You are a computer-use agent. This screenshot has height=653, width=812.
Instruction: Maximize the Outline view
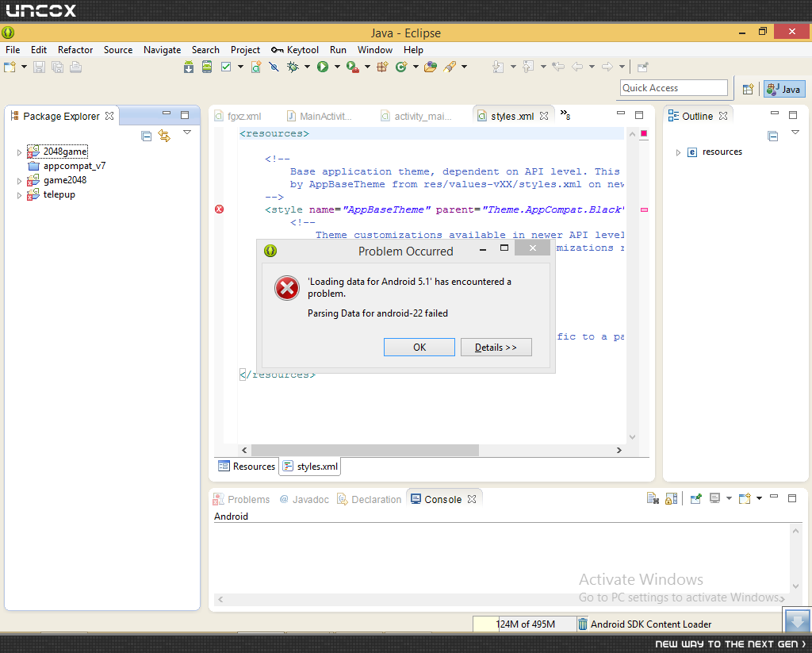792,115
